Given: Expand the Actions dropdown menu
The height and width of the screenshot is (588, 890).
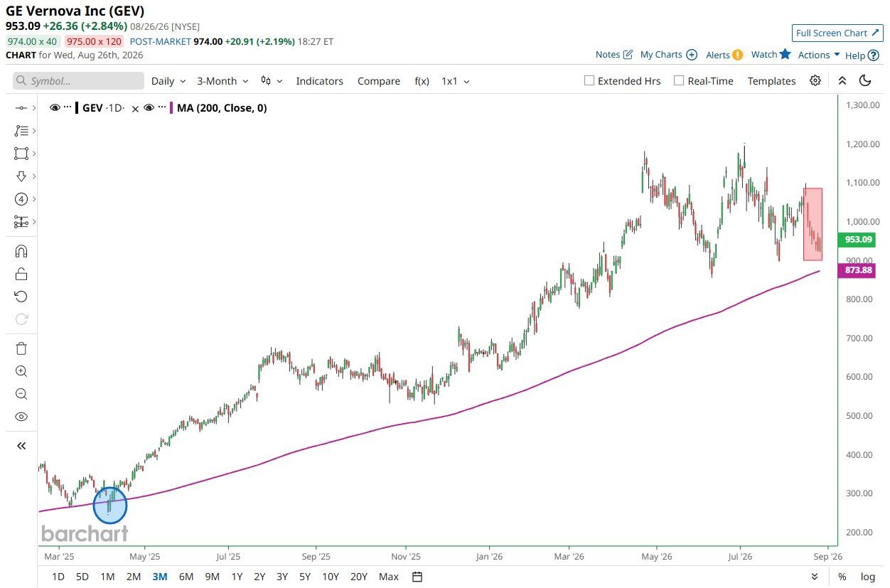Looking at the screenshot, I should tap(819, 55).
